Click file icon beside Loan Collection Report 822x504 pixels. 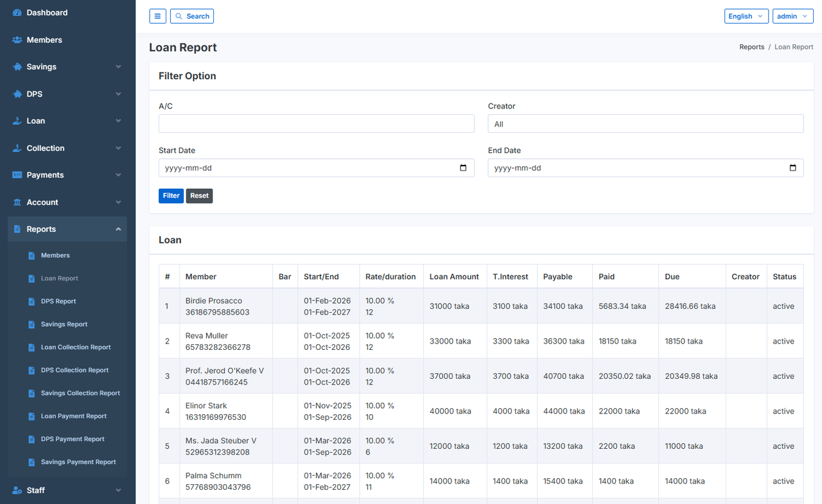[x=31, y=347]
